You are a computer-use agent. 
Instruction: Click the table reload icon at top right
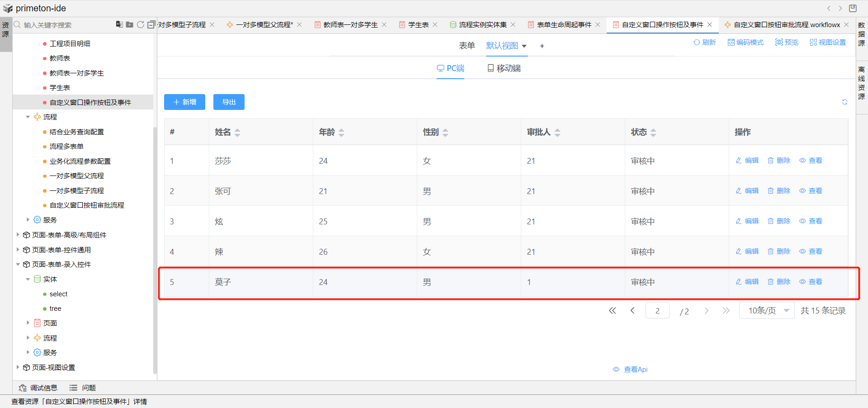844,102
